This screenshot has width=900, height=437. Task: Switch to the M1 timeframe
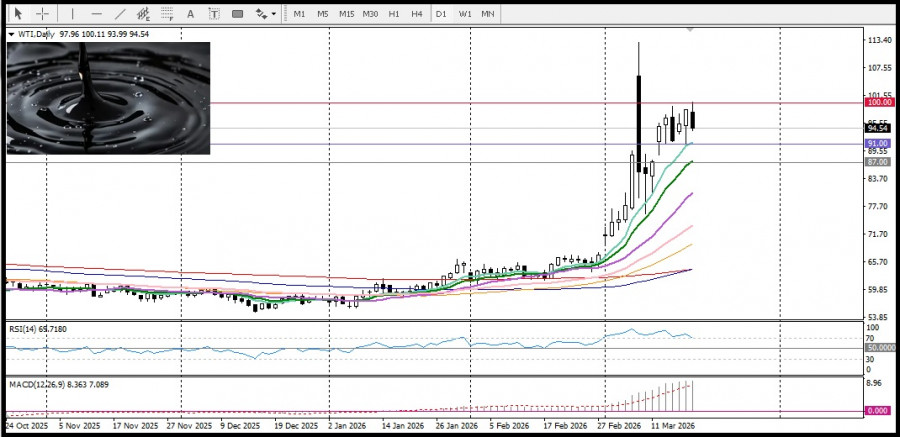[299, 14]
